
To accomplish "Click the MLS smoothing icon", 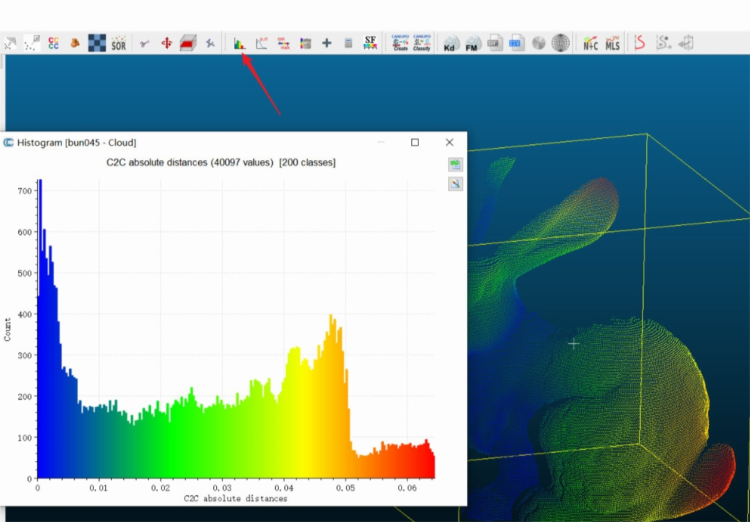I will (x=612, y=44).
